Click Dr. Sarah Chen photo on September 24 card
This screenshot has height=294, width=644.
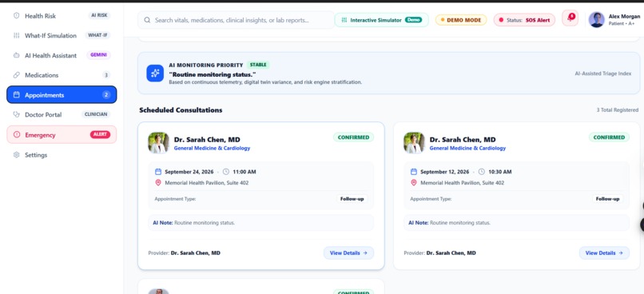coord(158,143)
